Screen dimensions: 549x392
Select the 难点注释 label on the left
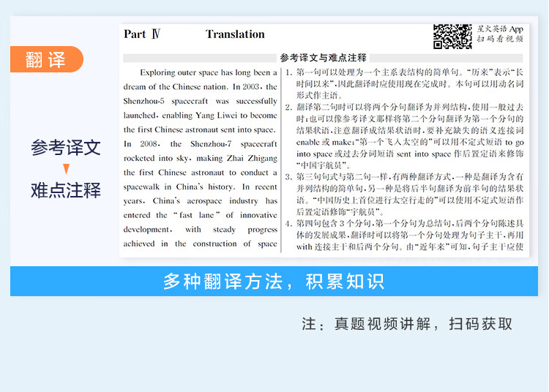tap(66, 191)
